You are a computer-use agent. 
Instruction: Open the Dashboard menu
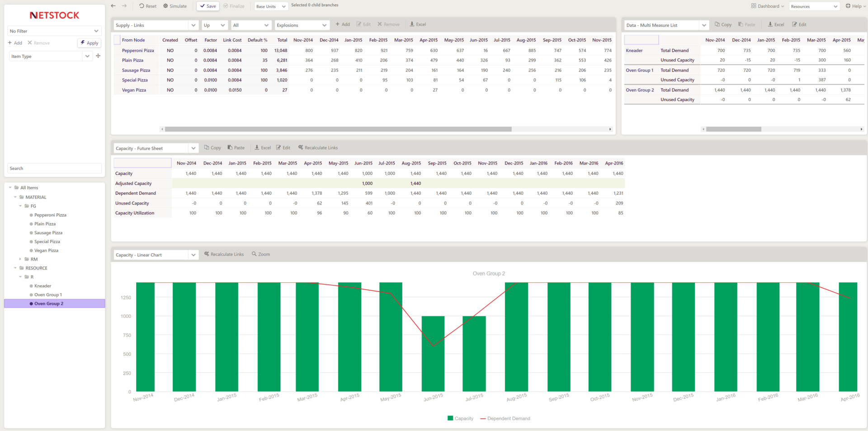pos(767,6)
